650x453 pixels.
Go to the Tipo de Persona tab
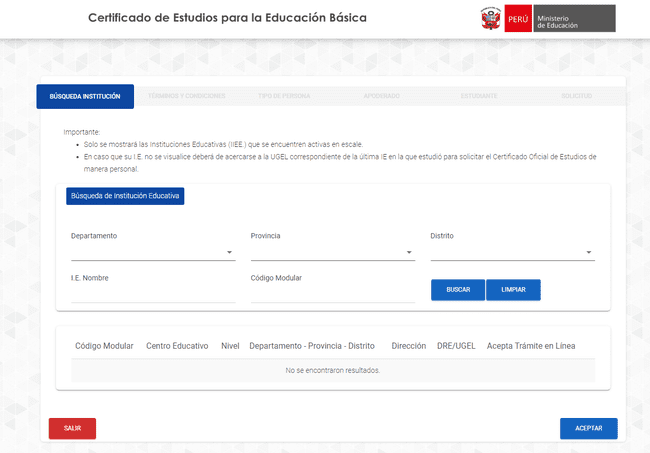click(x=285, y=96)
